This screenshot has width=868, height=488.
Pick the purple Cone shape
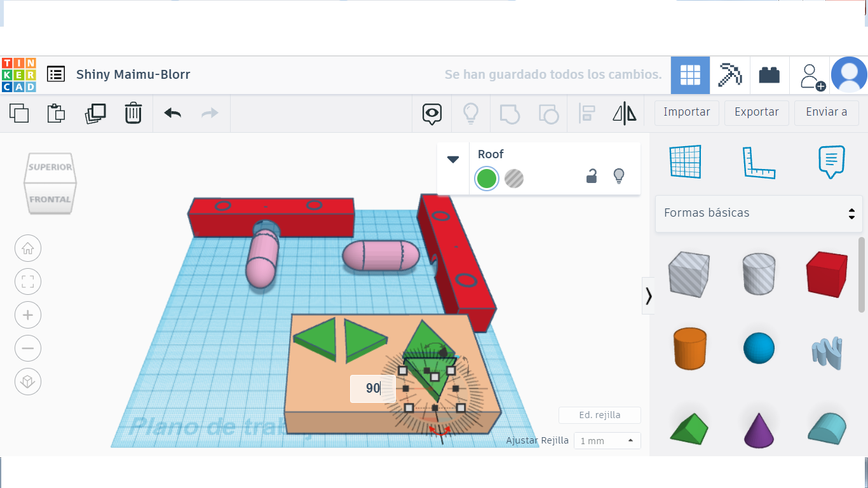click(759, 430)
